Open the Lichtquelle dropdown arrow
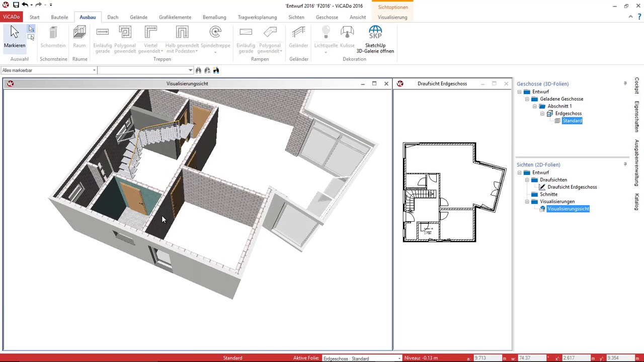The height and width of the screenshot is (362, 644). (326, 52)
